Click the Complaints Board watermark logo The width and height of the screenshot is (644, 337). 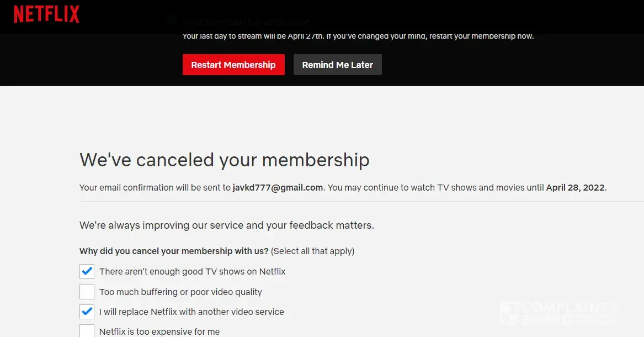(x=557, y=313)
